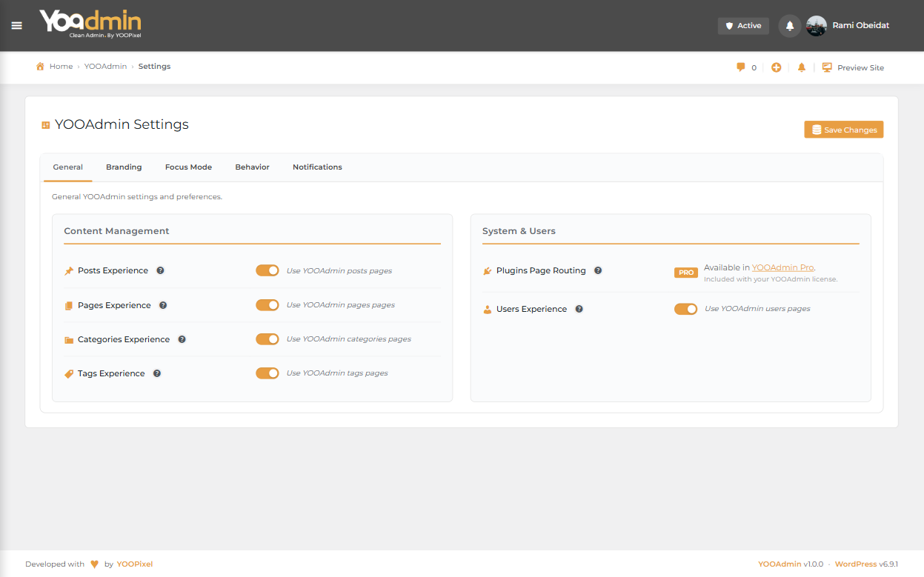Go to Home breadcrumb link

[x=61, y=67]
